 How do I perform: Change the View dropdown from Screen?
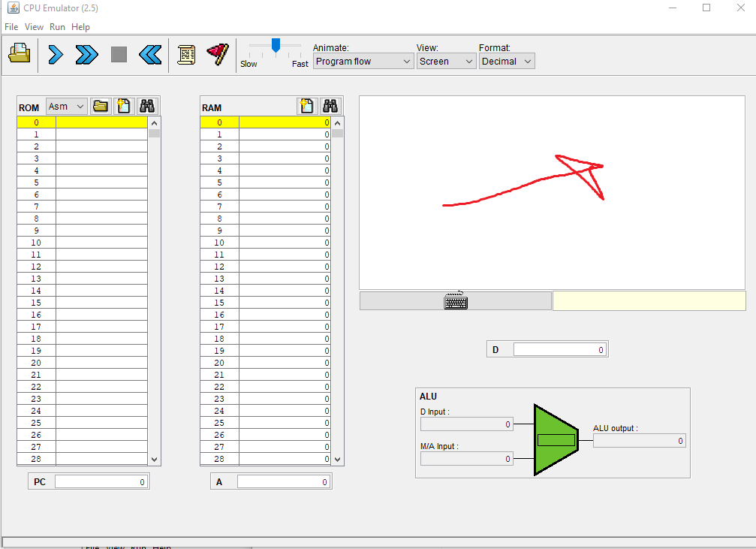[x=446, y=61]
